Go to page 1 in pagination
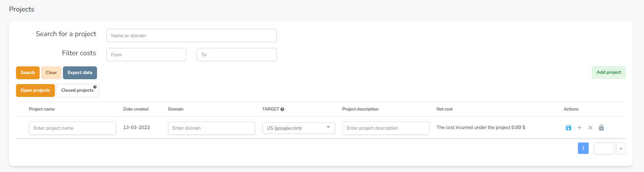 point(583,148)
